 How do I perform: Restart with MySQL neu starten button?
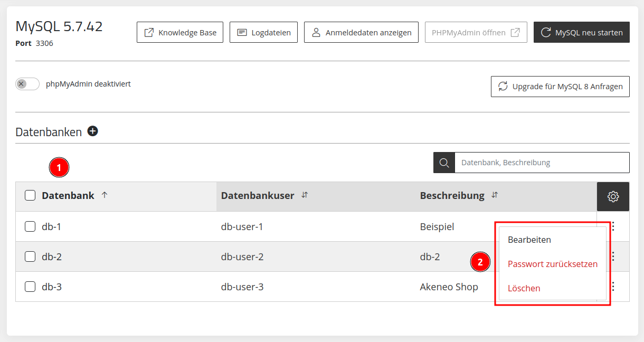(582, 32)
